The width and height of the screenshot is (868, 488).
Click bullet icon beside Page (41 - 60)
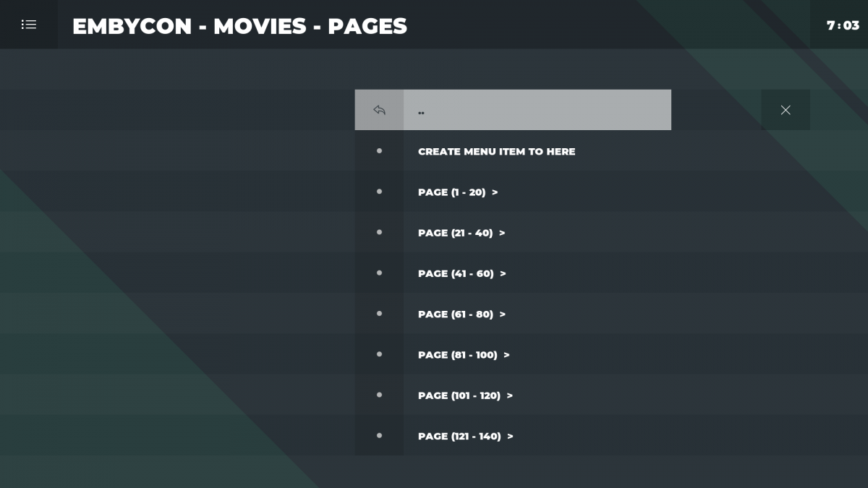(x=379, y=273)
